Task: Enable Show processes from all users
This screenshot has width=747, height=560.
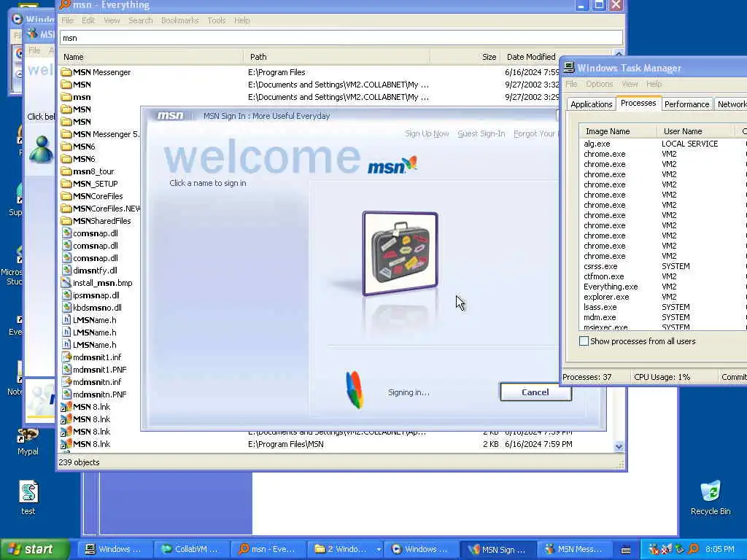Action: tap(584, 341)
